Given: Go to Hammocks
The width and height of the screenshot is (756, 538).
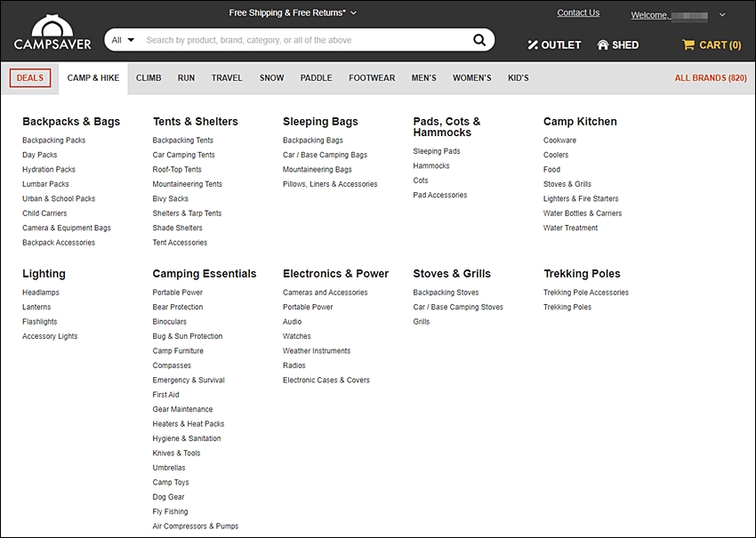Looking at the screenshot, I should (431, 165).
